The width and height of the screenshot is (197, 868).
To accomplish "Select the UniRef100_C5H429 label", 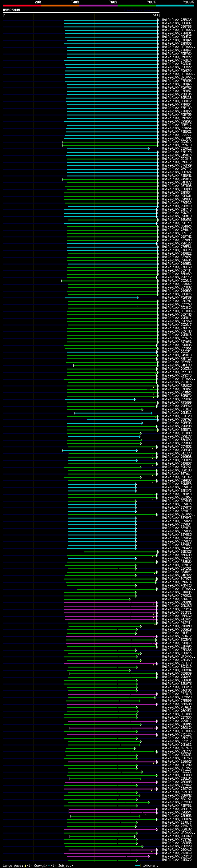I will click(x=177, y=548).
